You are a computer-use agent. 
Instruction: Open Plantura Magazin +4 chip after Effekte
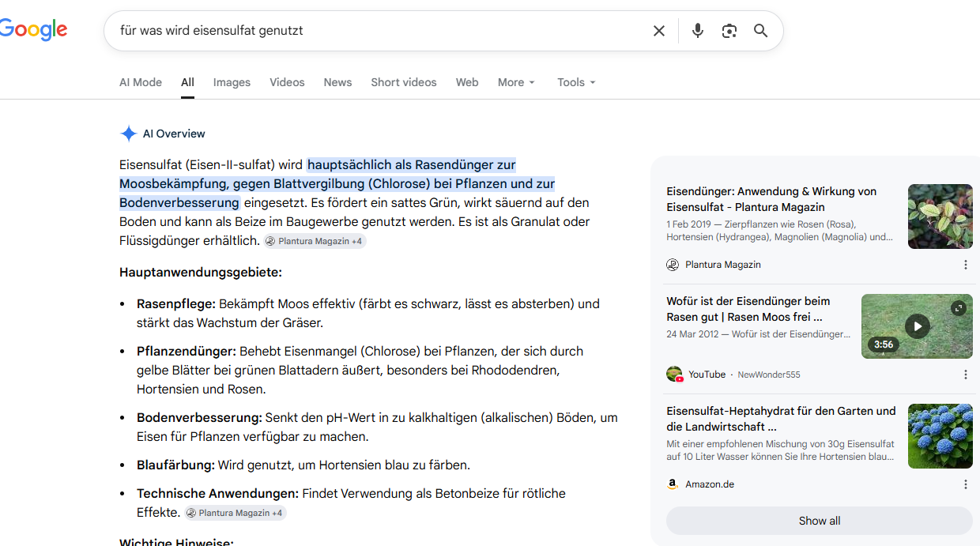click(236, 513)
